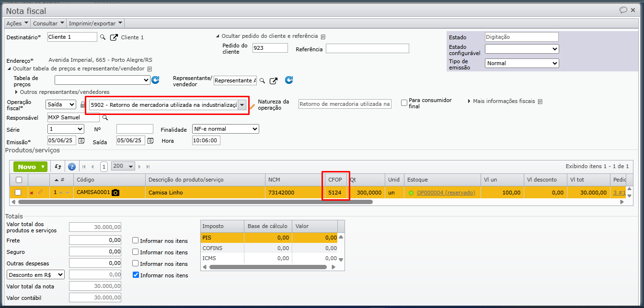Refresh the products grid
644x308 pixels.
pos(58,167)
